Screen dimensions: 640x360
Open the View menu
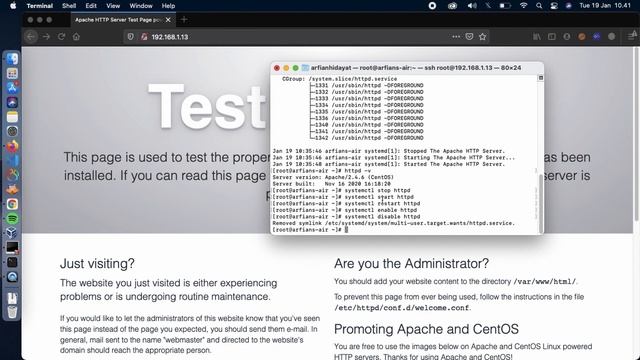tap(113, 6)
